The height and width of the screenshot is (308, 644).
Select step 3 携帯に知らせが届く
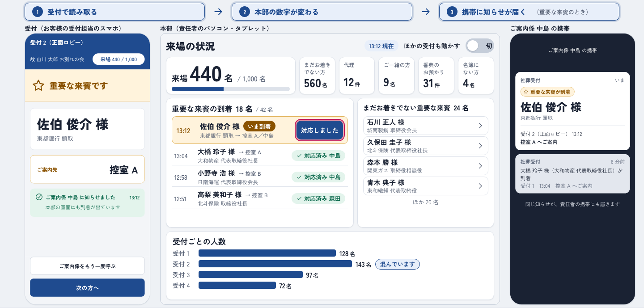529,12
